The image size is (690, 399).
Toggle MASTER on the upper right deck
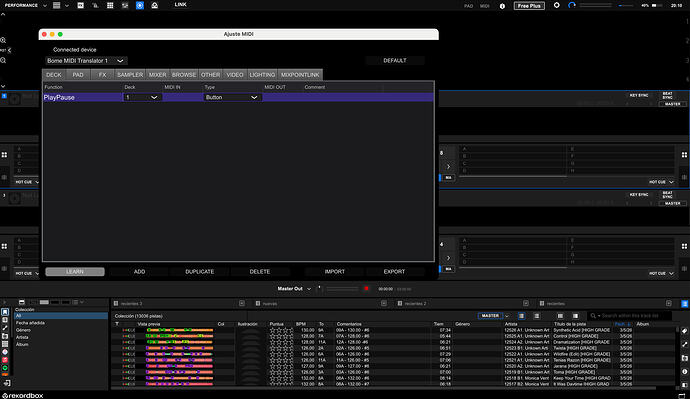tap(672, 104)
